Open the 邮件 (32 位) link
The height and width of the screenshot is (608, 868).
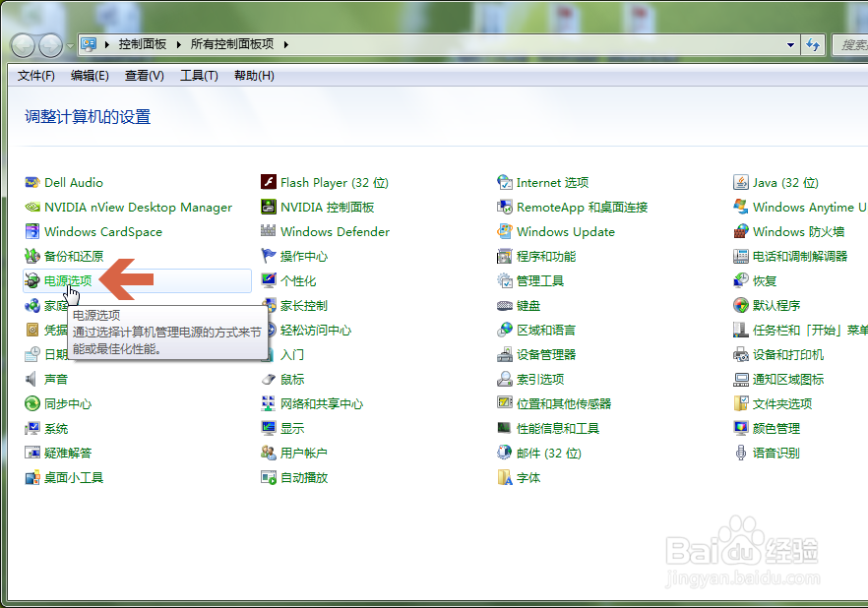coord(548,454)
